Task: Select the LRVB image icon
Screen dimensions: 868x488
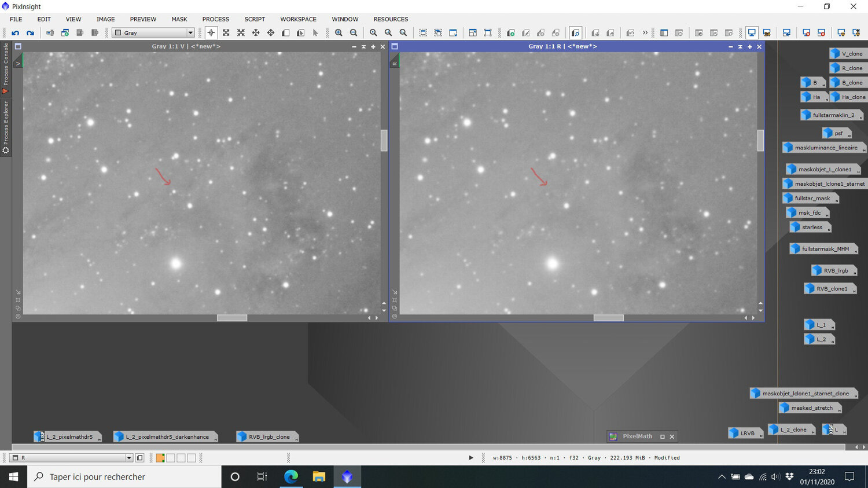Action: click(x=745, y=433)
